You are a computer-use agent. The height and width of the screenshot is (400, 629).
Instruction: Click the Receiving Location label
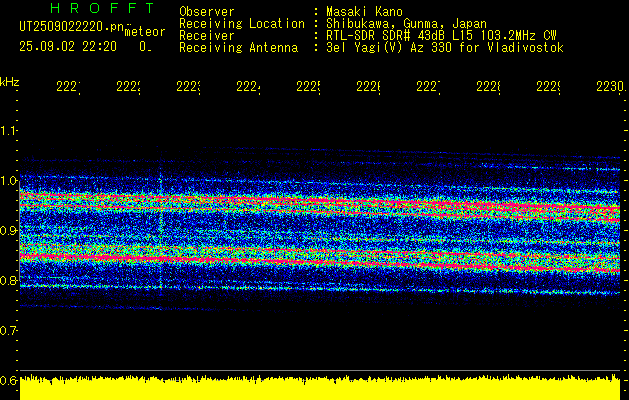tap(242, 24)
